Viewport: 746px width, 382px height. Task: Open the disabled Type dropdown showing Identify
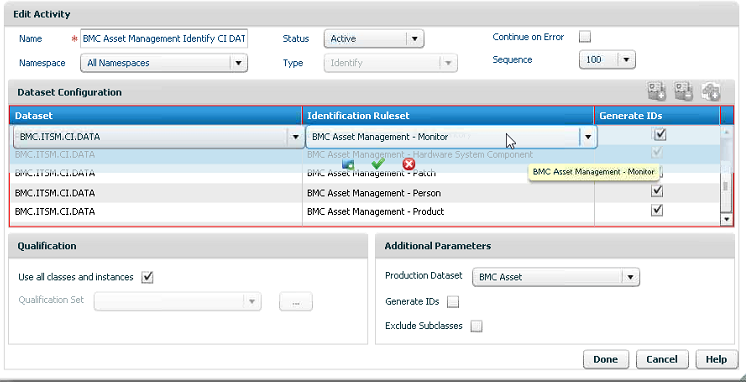[x=391, y=63]
